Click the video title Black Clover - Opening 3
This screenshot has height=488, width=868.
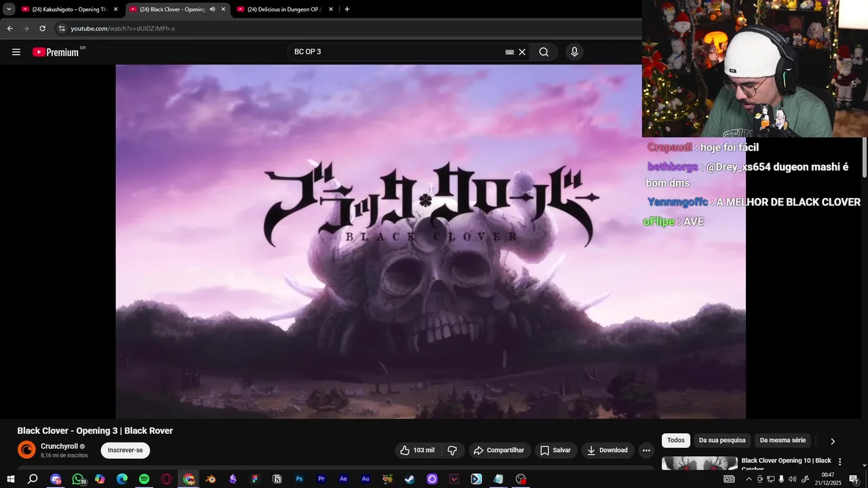point(95,430)
